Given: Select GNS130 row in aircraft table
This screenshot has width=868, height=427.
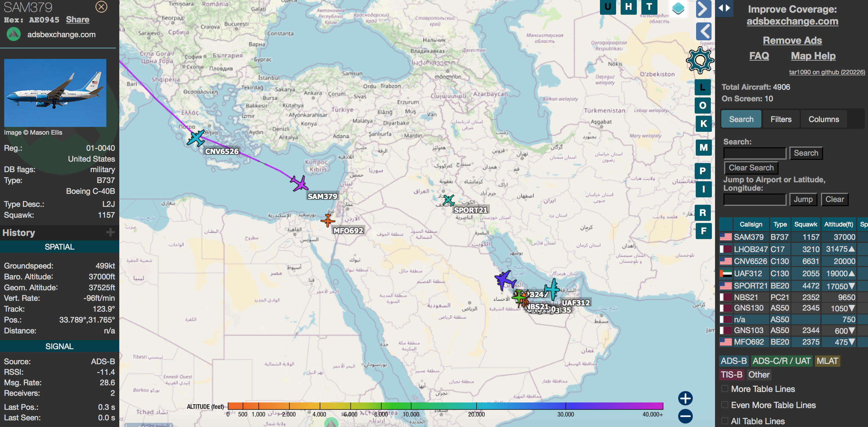Looking at the screenshot, I should (793, 308).
